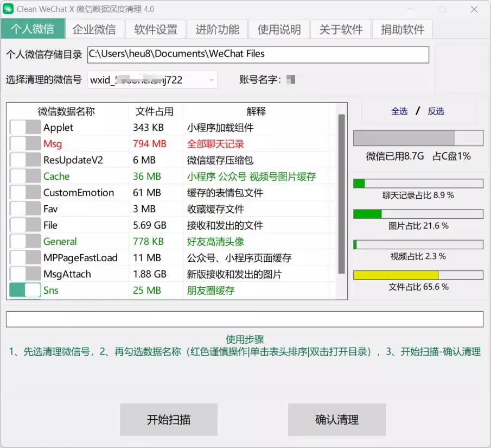
Task: Enable the General row switch
Action: pyautogui.click(x=25, y=242)
